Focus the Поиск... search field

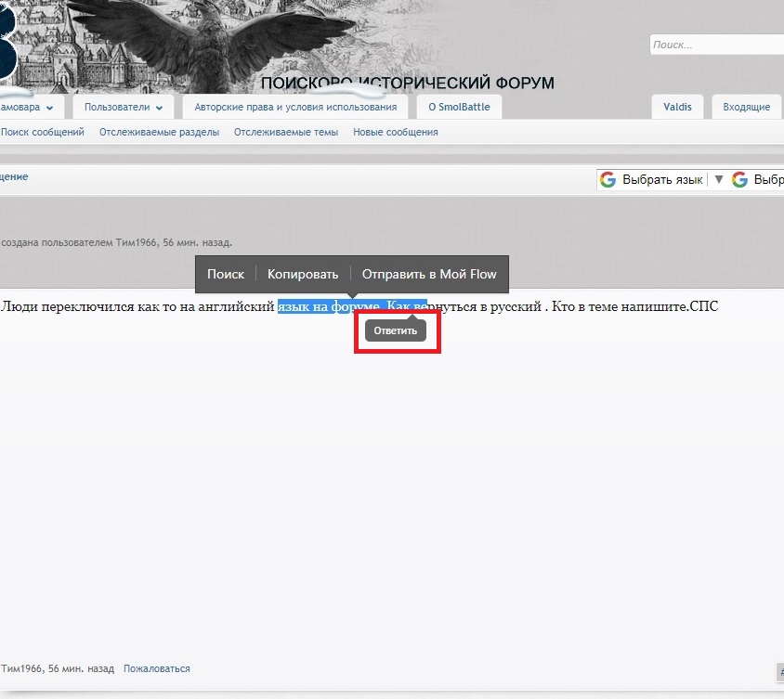tap(717, 45)
